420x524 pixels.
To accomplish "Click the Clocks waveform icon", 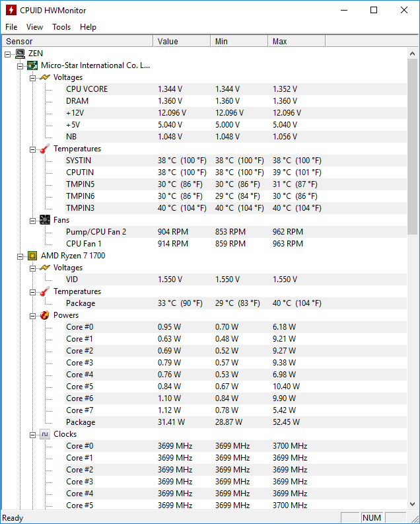I will (x=45, y=434).
